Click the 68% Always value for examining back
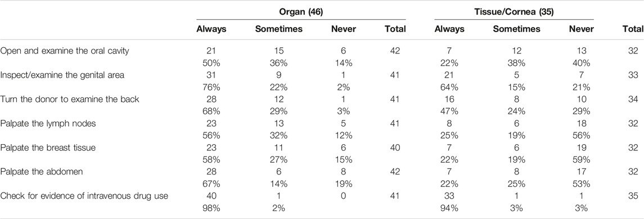The height and width of the screenshot is (219, 644). (x=211, y=110)
